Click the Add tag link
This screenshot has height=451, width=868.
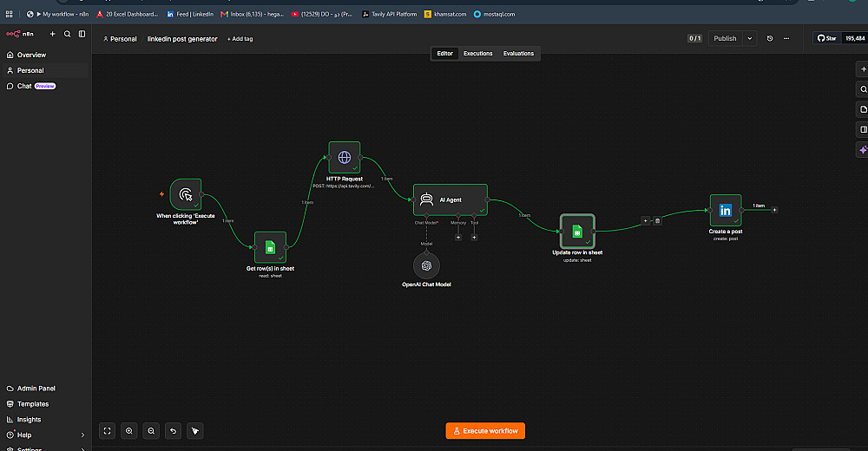click(240, 39)
